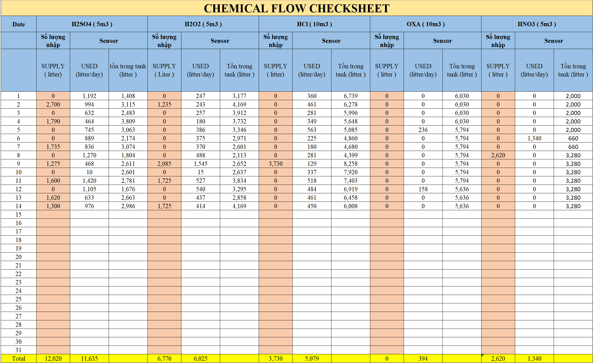Click the HCl used cell 563
This screenshot has width=593, height=364.
tap(312, 130)
